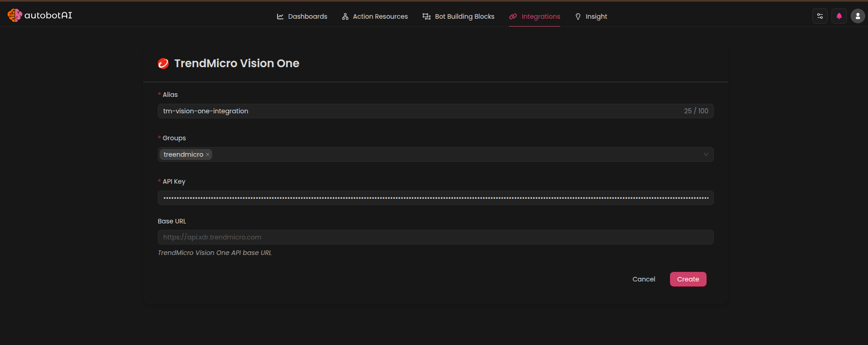Remove the treendmicro group tag

tap(208, 154)
